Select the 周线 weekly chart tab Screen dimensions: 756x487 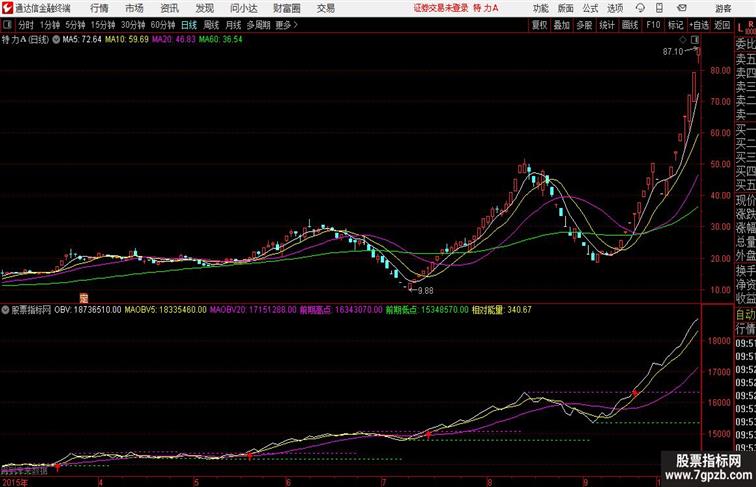click(x=211, y=25)
